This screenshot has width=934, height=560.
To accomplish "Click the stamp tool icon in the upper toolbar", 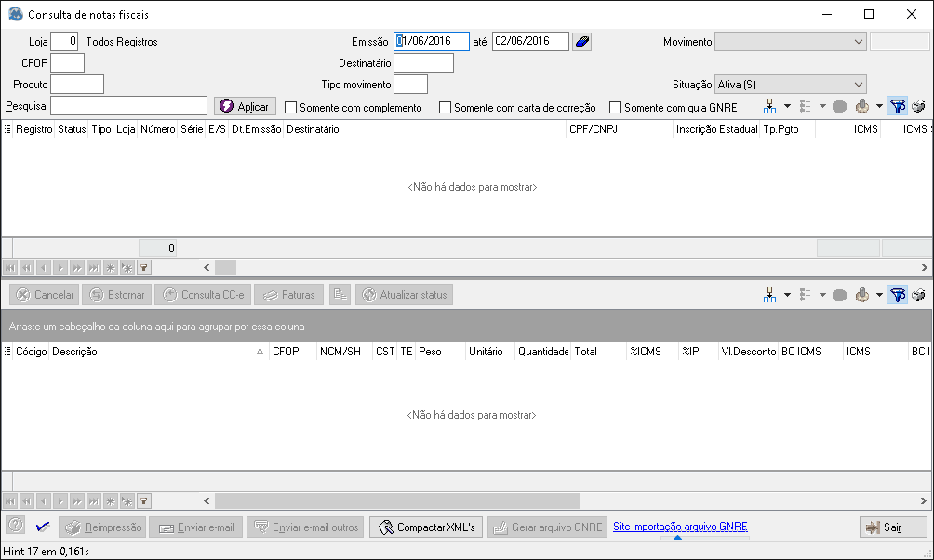I will click(862, 107).
